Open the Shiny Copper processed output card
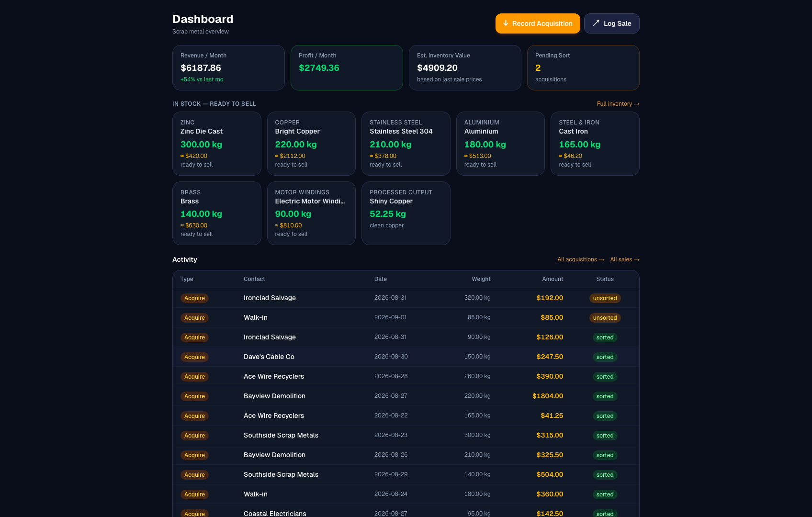 click(x=406, y=213)
